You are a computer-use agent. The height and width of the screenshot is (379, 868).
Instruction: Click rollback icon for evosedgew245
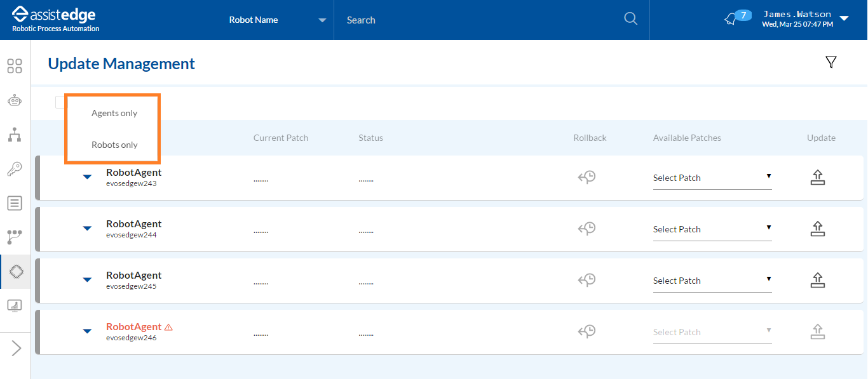click(x=587, y=281)
